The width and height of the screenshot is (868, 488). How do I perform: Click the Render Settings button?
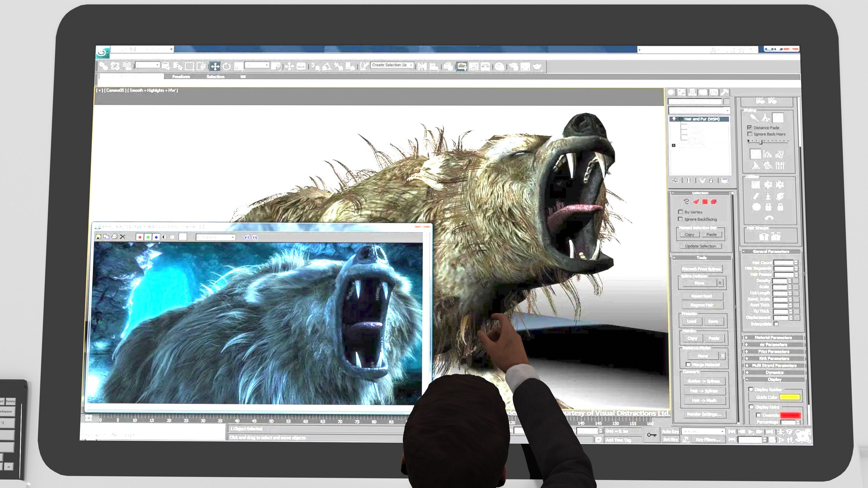(x=704, y=414)
